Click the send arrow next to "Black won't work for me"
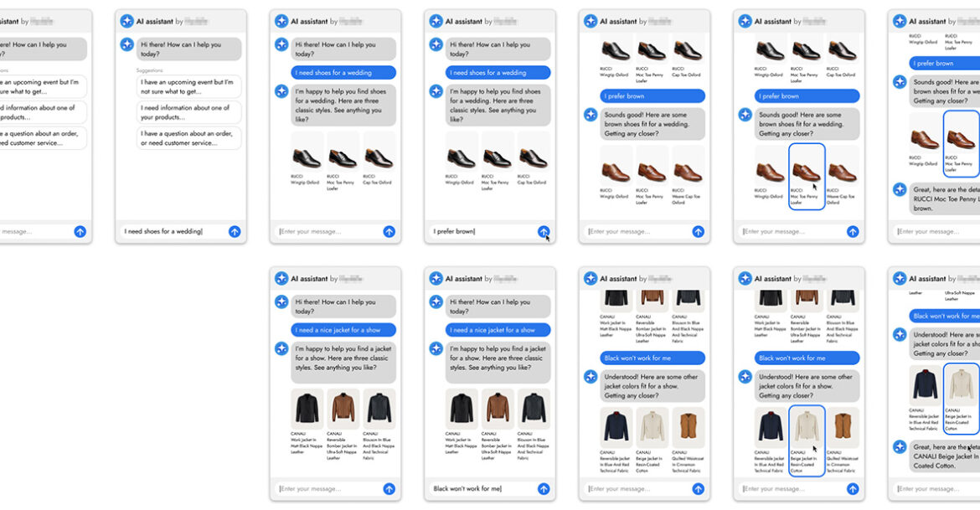The height and width of the screenshot is (510, 980). (544, 488)
